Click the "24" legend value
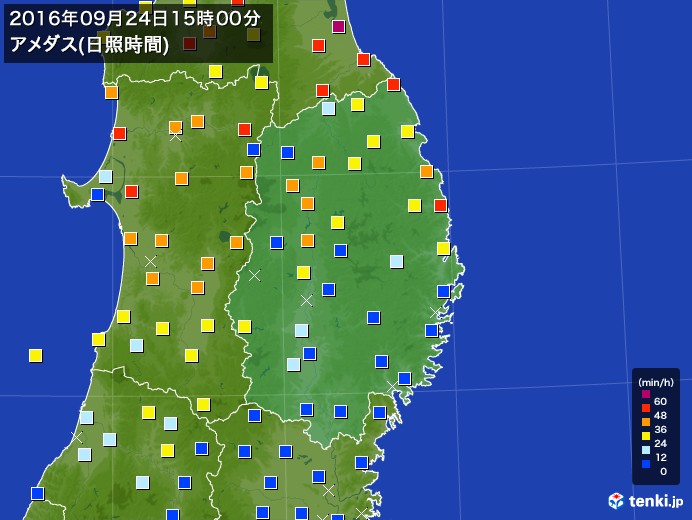The height and width of the screenshot is (520, 692). tap(660, 443)
